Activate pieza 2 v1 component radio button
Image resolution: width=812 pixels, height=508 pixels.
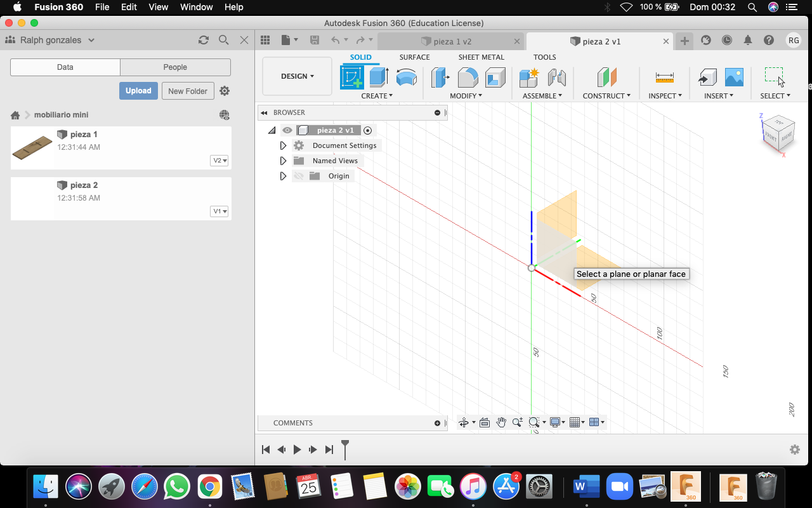(367, 130)
